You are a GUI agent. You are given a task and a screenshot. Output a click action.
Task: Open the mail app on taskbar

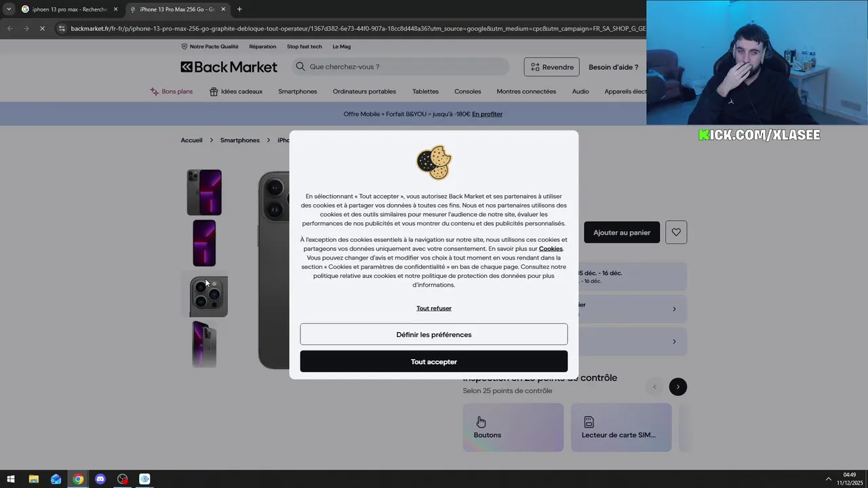[x=56, y=479]
